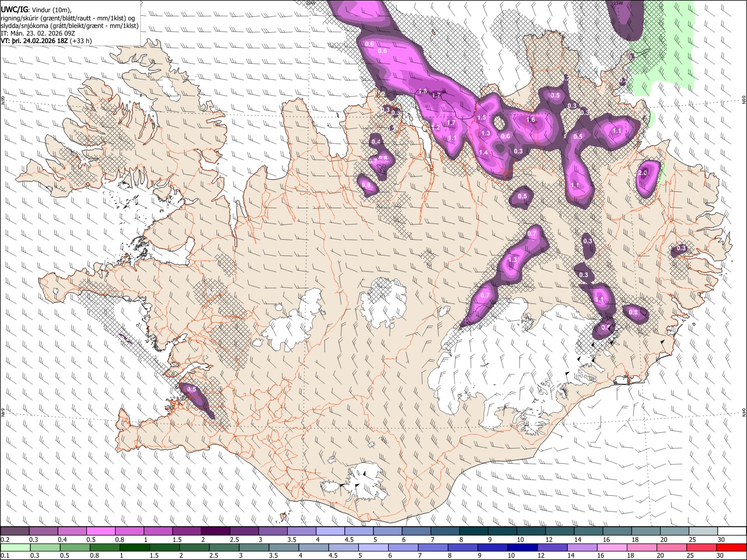Image resolution: width=747 pixels, height=560 pixels.
Task: Pick rain legend swatch between 1 and 1.5
Action: point(135,547)
